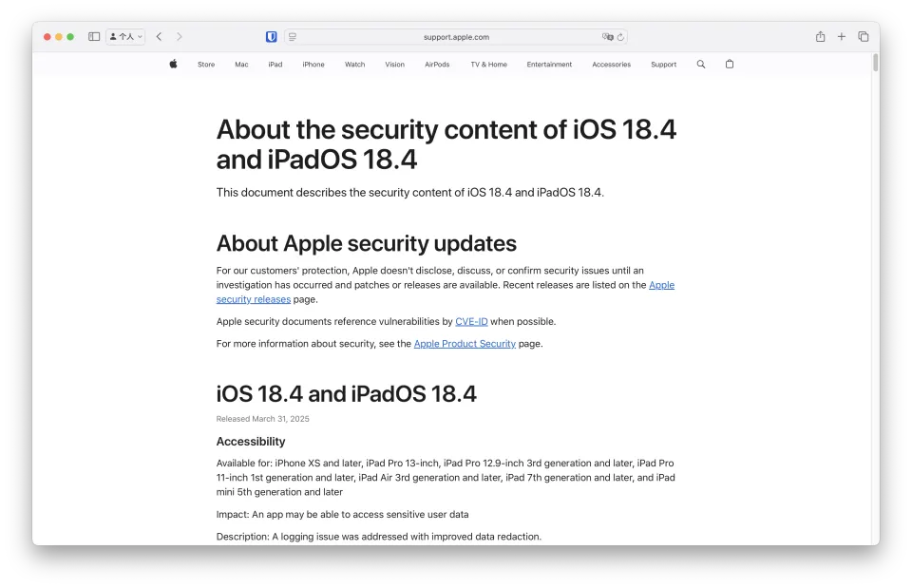Viewport: 912px width, 588px height.
Task: Open the AirPods navigation item
Action: pos(438,65)
